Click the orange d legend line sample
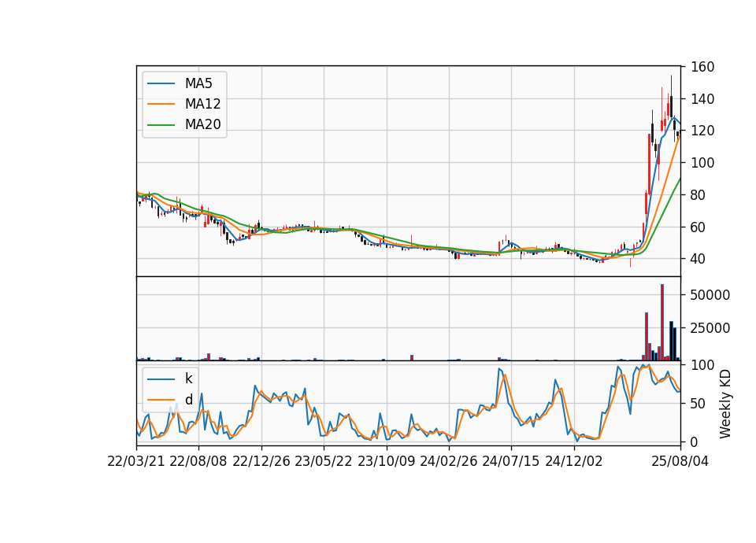The height and width of the screenshot is (543, 756). tap(161, 400)
